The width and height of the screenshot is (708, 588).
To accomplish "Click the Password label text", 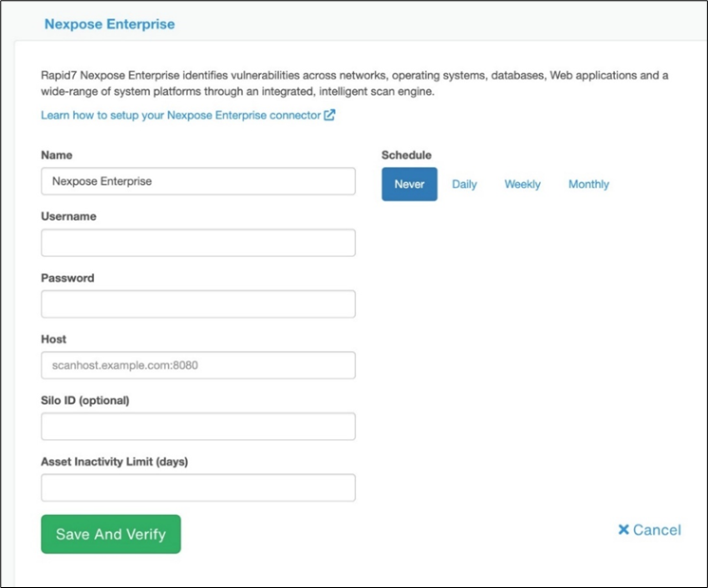I will pos(67,278).
